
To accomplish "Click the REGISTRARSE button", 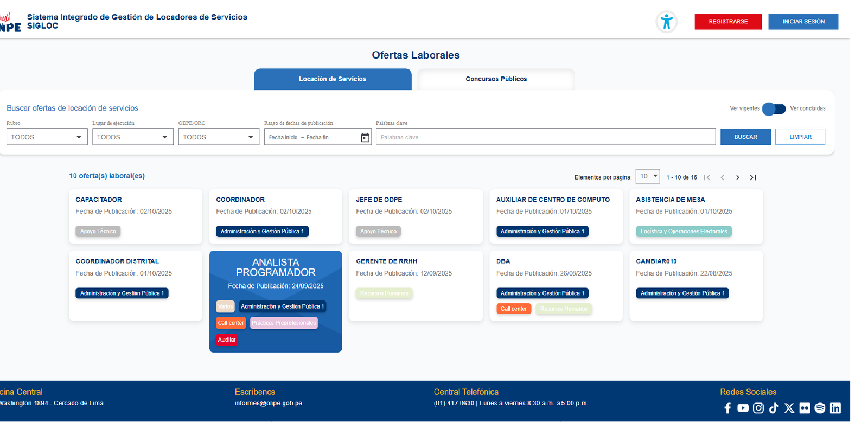I will 728,22.
